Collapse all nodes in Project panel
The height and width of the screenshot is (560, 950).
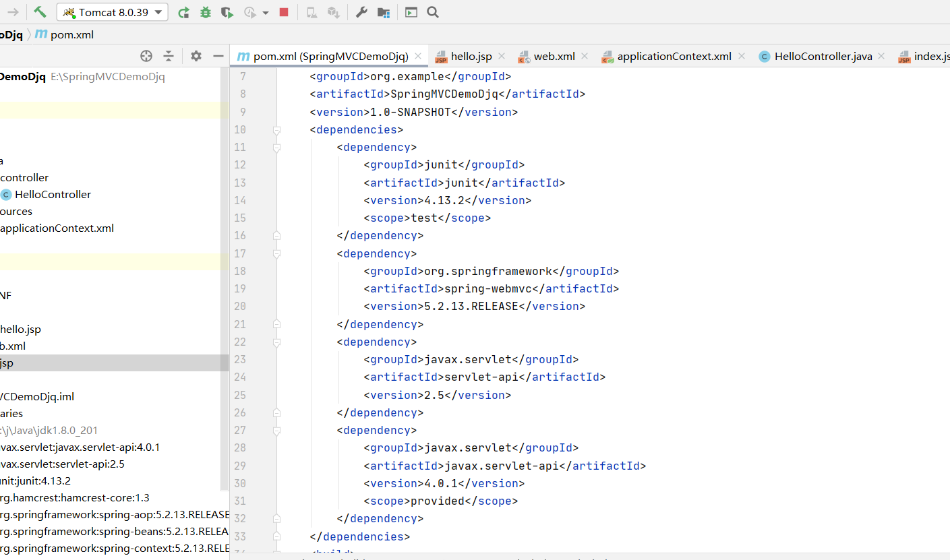(x=169, y=56)
